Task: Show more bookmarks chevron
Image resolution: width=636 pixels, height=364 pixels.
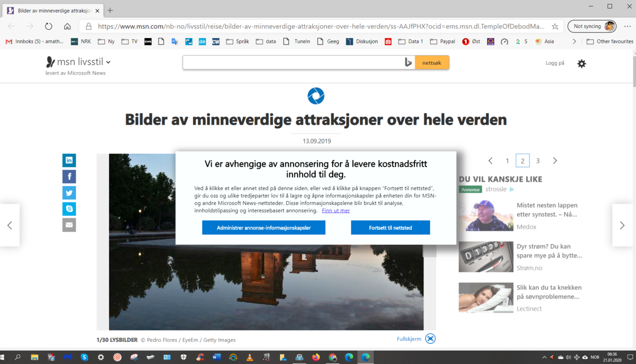Action: [574, 41]
